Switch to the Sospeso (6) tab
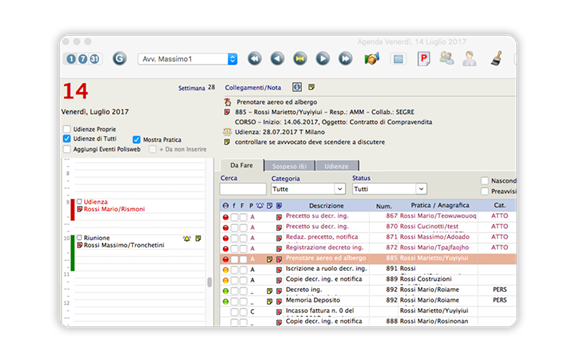Screen dimensions: 576x362 point(289,166)
